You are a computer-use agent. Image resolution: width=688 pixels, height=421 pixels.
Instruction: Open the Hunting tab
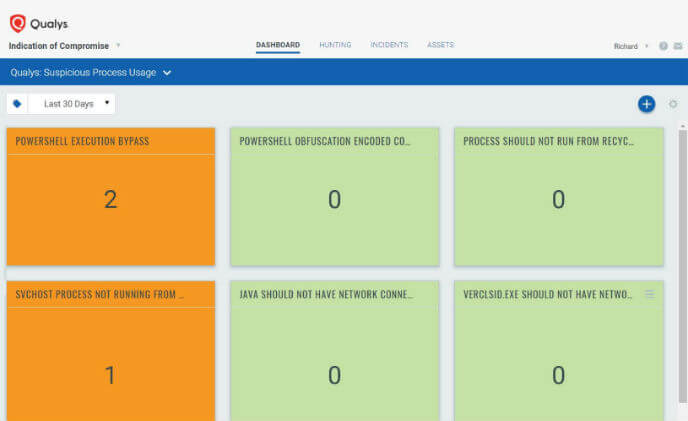335,45
